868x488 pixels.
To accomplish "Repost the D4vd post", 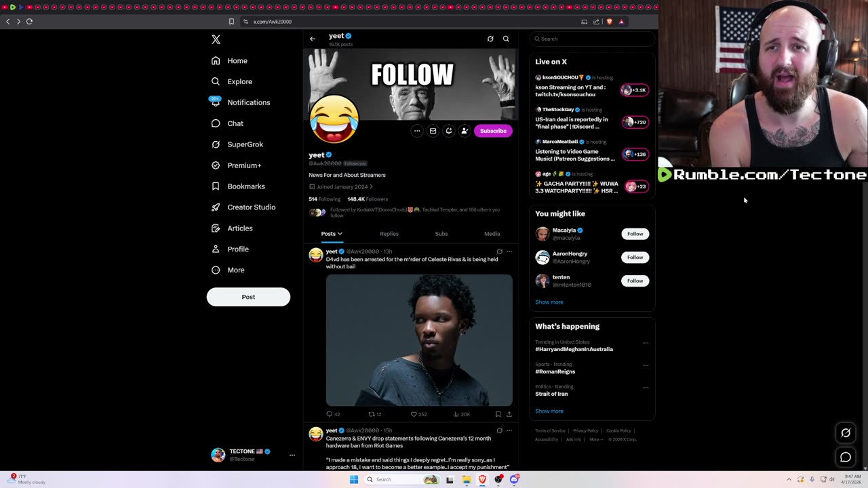I will (x=374, y=414).
